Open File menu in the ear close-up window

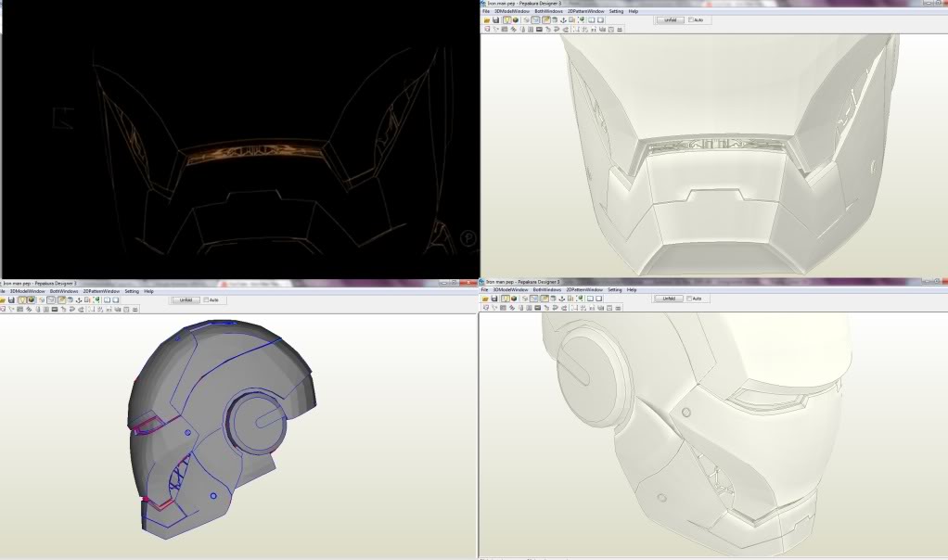(x=484, y=290)
